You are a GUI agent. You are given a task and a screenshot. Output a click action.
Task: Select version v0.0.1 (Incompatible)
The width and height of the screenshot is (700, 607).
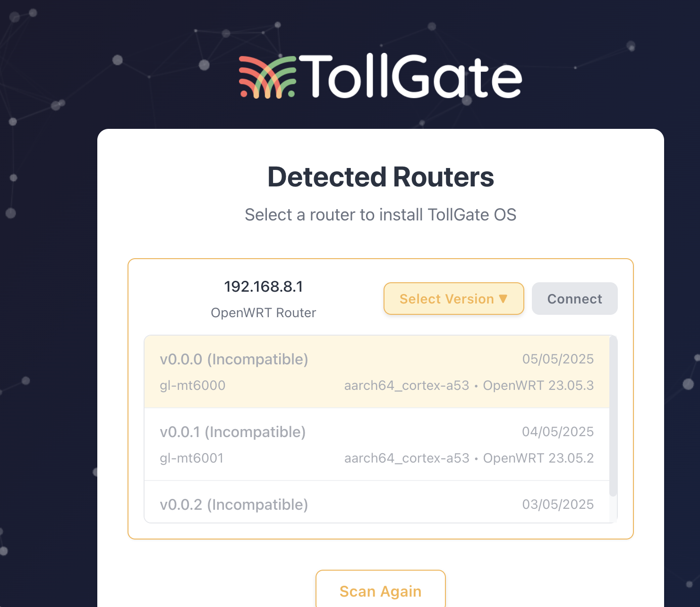tap(377, 445)
